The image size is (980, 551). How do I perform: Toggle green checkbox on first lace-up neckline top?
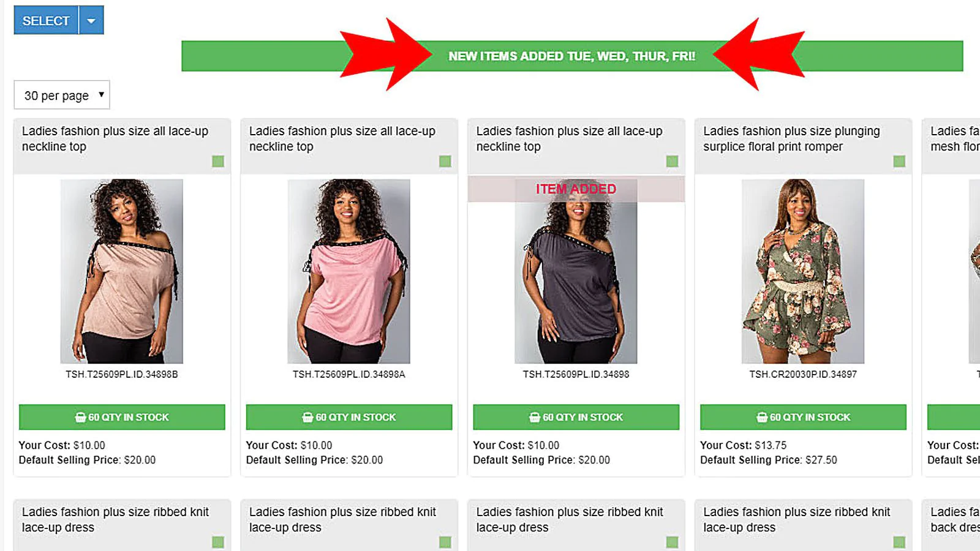(x=218, y=161)
